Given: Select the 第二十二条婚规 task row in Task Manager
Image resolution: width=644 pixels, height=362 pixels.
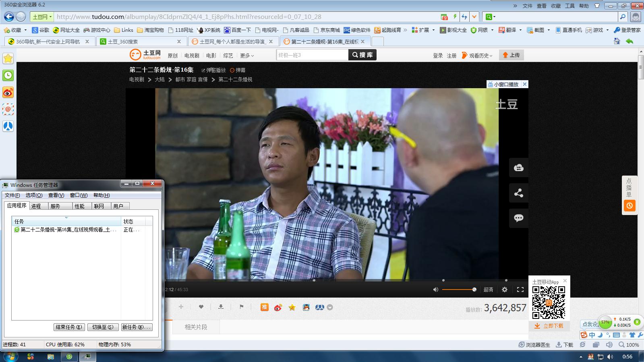Looking at the screenshot, I should point(82,230).
